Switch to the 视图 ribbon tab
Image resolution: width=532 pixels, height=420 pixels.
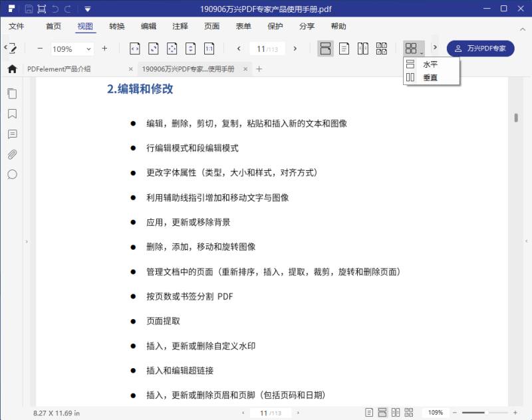(x=85, y=27)
